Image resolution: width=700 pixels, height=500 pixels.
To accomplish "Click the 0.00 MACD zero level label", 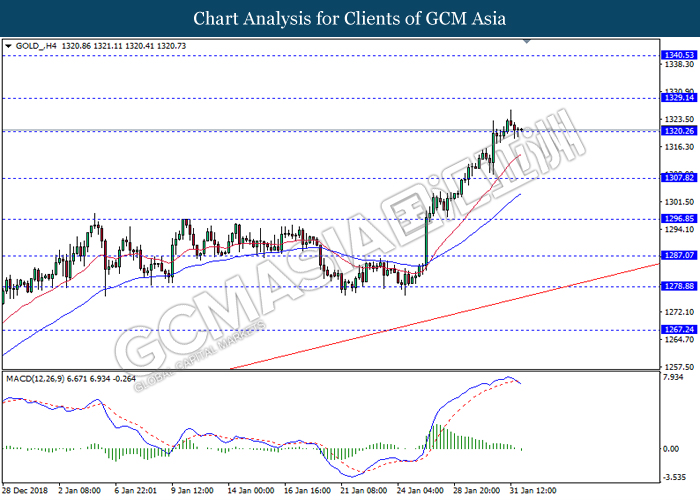I will point(671,449).
